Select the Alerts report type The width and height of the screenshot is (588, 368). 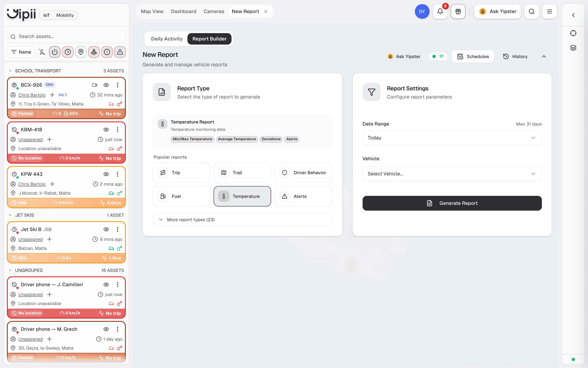[303, 196]
